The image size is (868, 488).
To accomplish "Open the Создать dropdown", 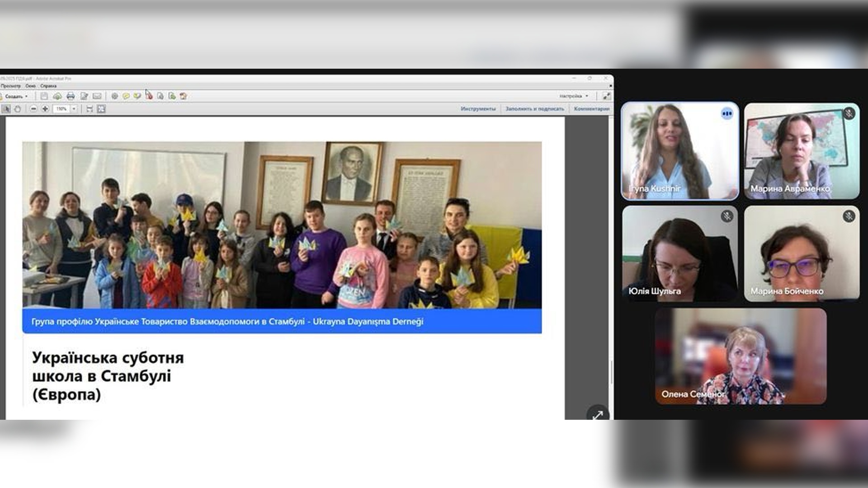I will [x=16, y=96].
